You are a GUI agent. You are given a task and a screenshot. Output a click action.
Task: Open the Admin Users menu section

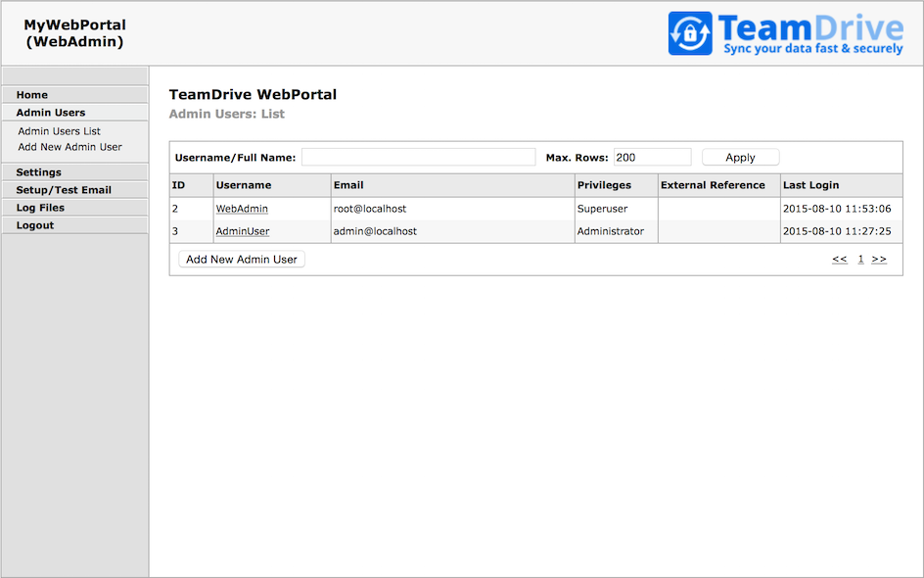point(74,113)
